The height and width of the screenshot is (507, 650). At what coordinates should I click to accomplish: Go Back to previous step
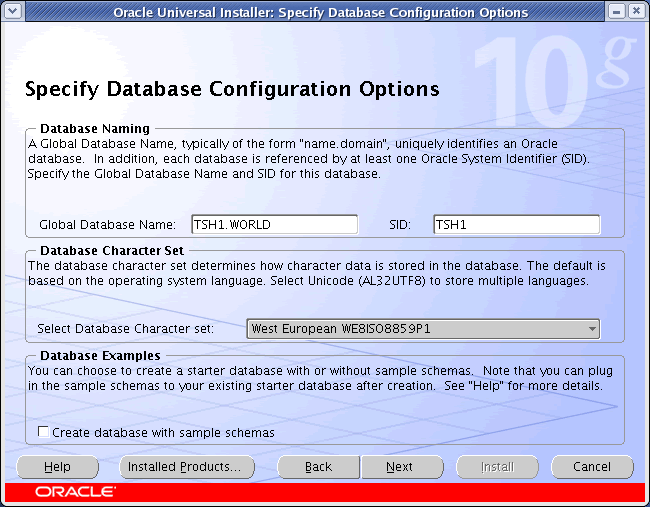(318, 467)
